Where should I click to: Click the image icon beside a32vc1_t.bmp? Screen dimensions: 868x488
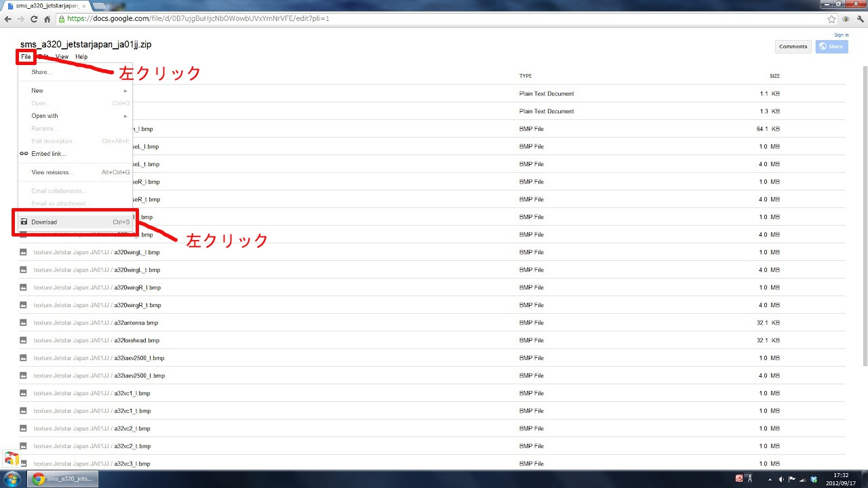click(23, 411)
